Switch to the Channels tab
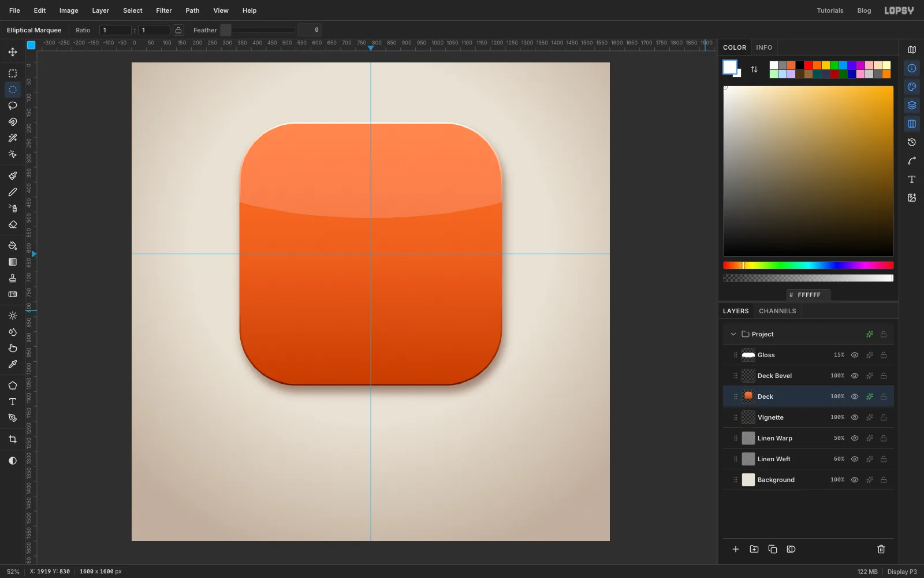Image resolution: width=924 pixels, height=578 pixels. coord(777,311)
